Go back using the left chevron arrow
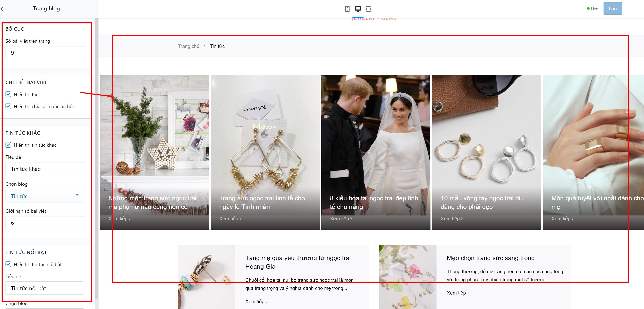The image size is (644, 309). 2,9
